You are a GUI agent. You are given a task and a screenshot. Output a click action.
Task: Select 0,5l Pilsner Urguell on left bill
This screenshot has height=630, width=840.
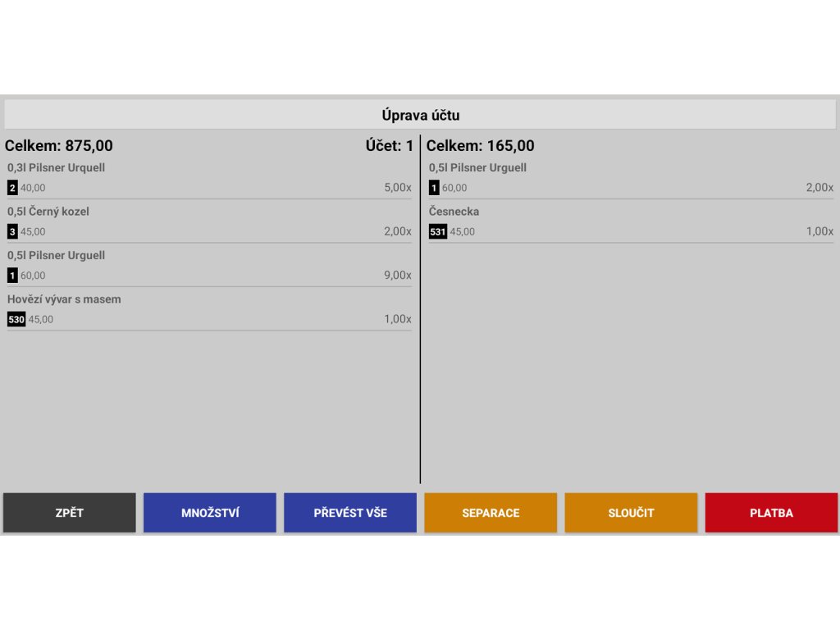click(x=209, y=265)
